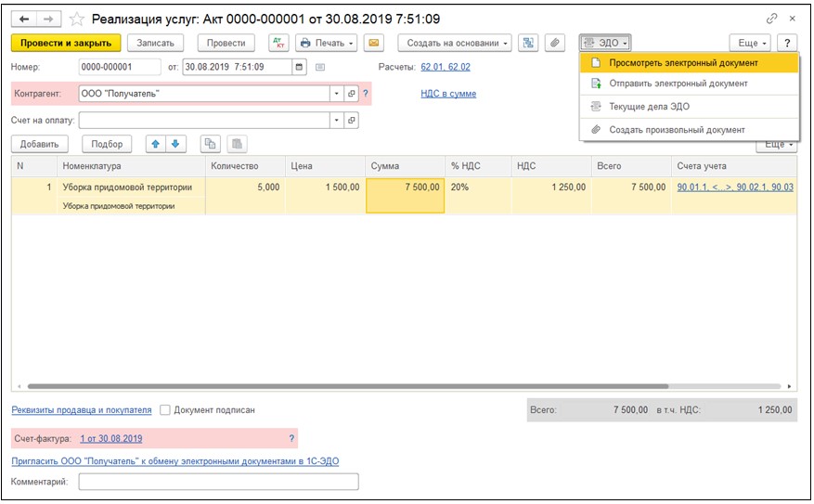Choose Отправить электронный документ
This screenshot has width=814, height=504.
pos(678,84)
